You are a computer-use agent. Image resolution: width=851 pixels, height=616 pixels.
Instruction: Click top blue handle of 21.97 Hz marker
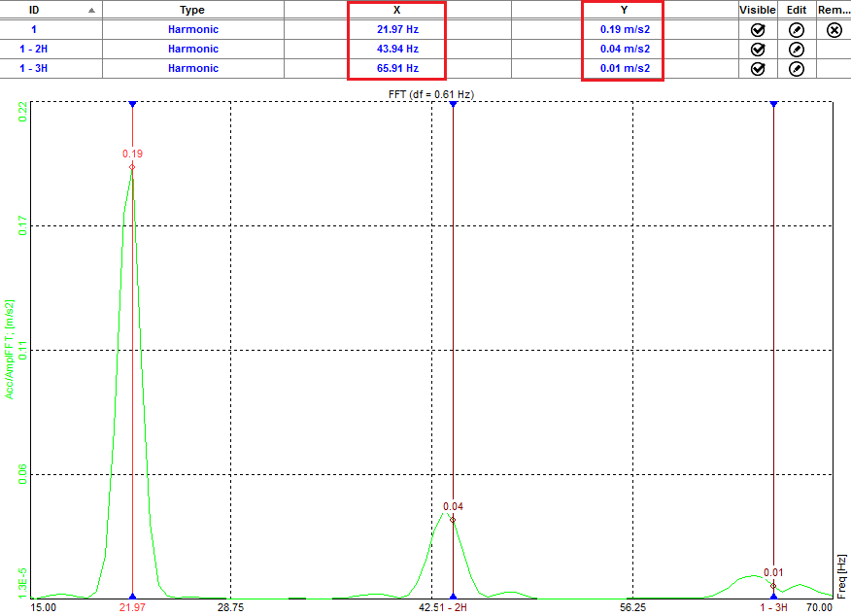pos(132,104)
